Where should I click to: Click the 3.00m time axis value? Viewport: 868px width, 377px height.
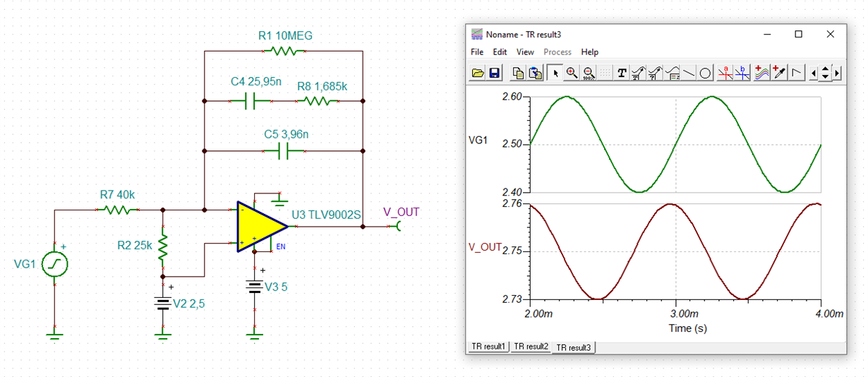point(685,313)
